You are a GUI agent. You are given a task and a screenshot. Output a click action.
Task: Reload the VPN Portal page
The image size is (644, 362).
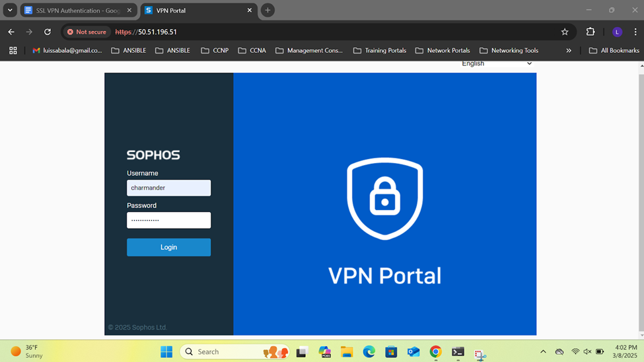click(x=48, y=32)
